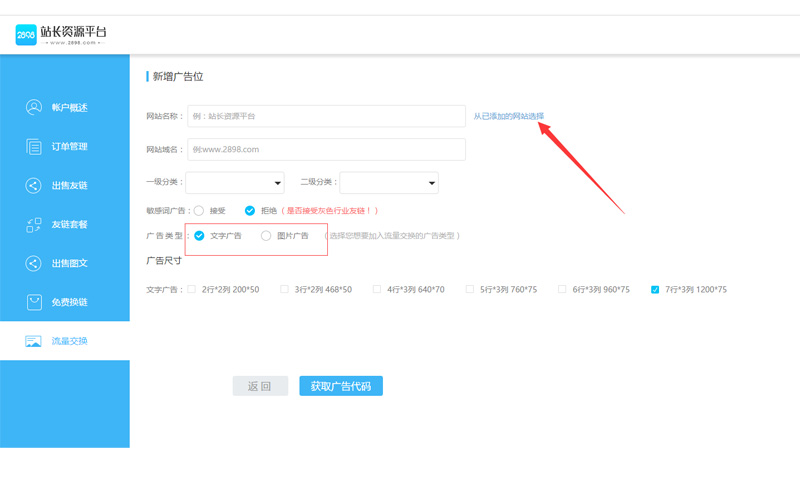The image size is (800, 500).
Task: Choose the 拒绝 radio option
Action: 250,211
